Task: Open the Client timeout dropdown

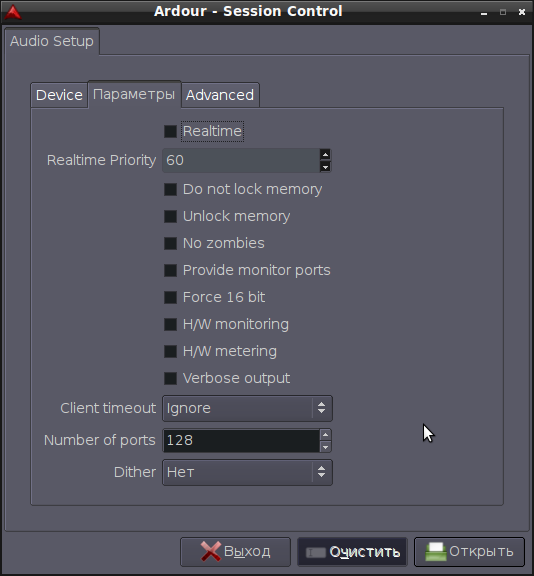Action: pyautogui.click(x=247, y=408)
